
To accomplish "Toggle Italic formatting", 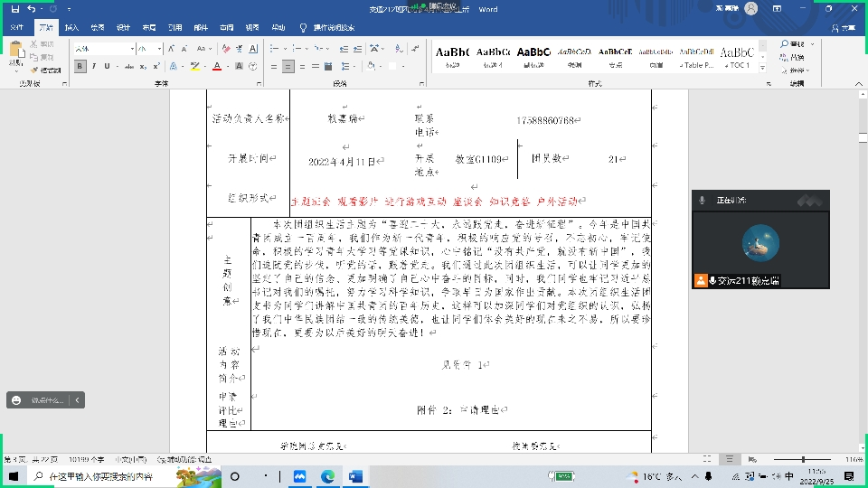I will click(94, 66).
